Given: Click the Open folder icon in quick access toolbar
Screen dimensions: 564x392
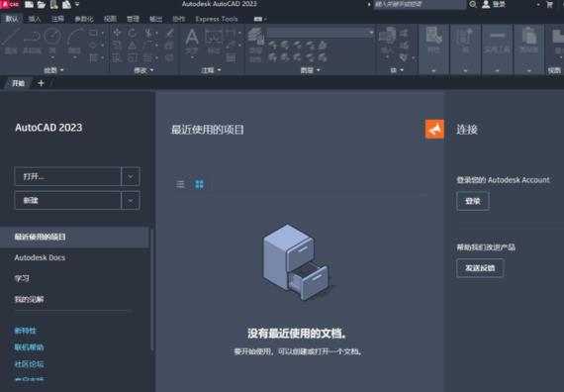Looking at the screenshot, I should (x=42, y=5).
